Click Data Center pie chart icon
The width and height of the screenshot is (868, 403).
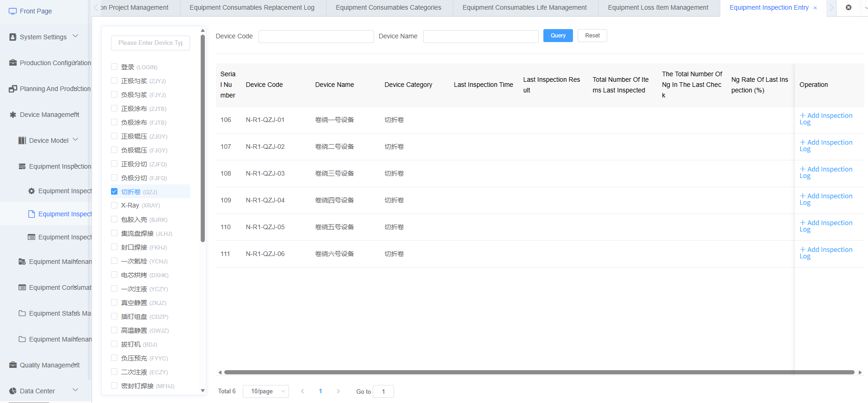click(13, 391)
